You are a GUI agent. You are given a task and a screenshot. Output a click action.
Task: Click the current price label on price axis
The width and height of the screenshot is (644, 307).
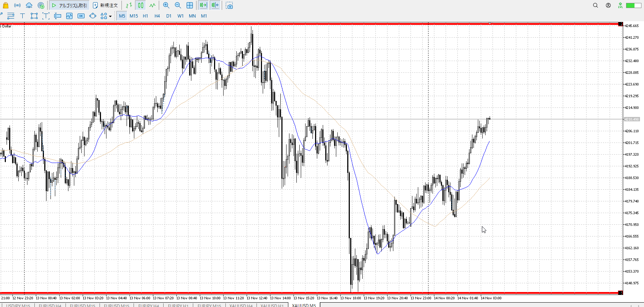click(x=632, y=120)
